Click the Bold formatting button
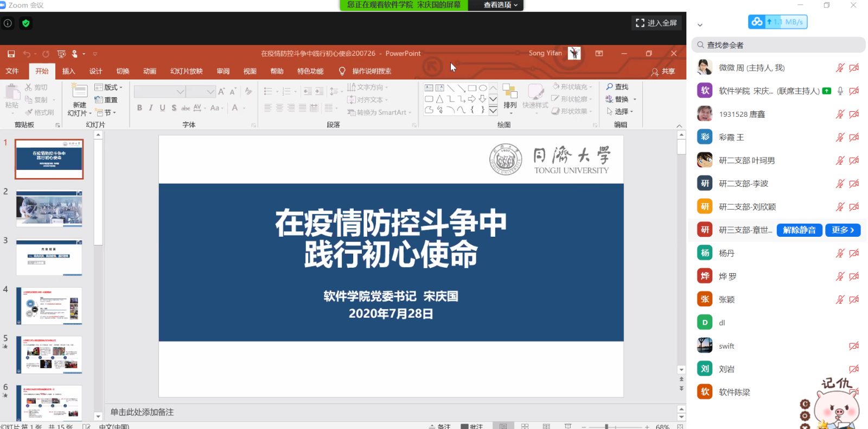 pos(139,108)
